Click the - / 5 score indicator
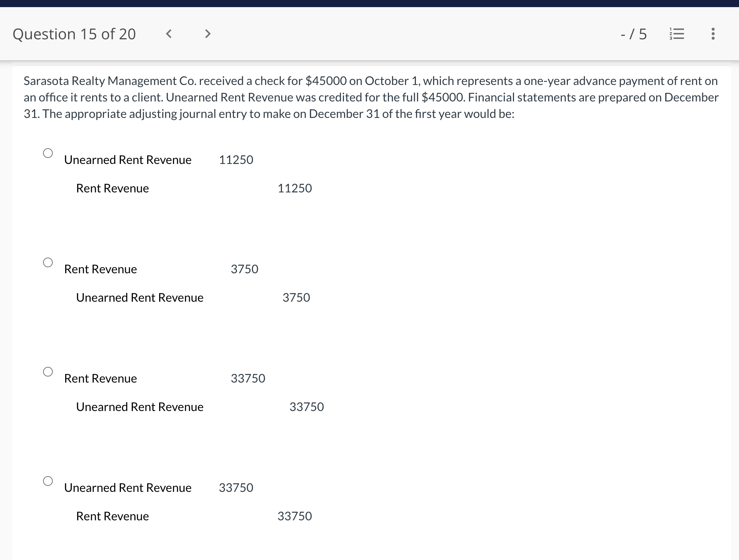 point(633,34)
